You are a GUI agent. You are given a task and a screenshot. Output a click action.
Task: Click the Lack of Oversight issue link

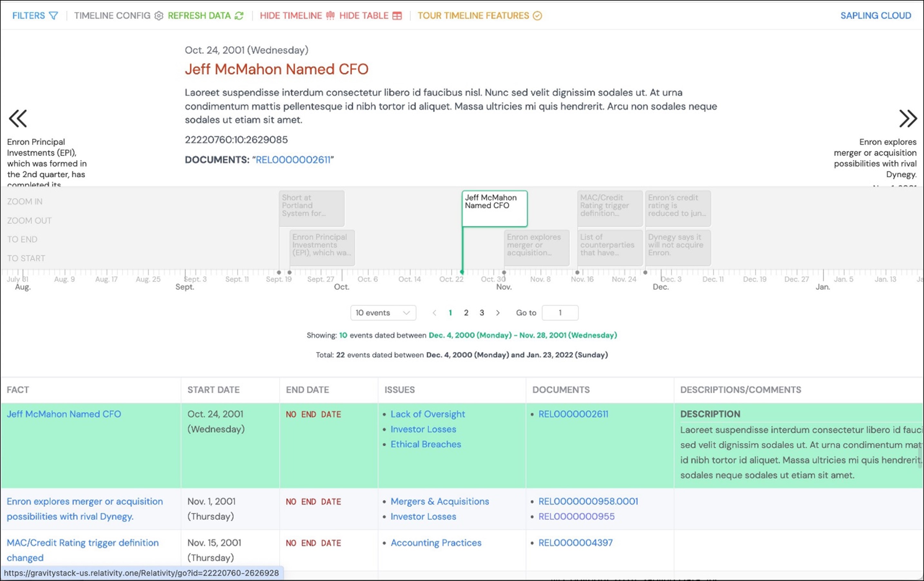point(428,414)
